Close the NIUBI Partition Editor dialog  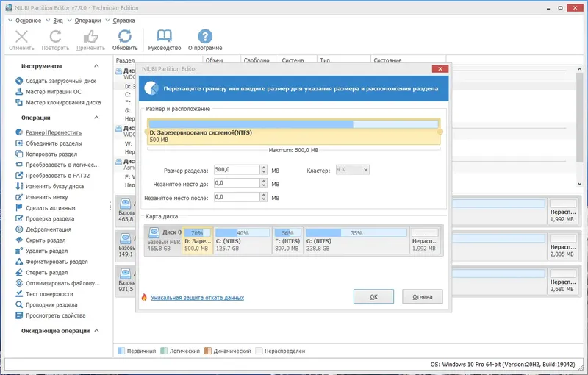point(440,68)
